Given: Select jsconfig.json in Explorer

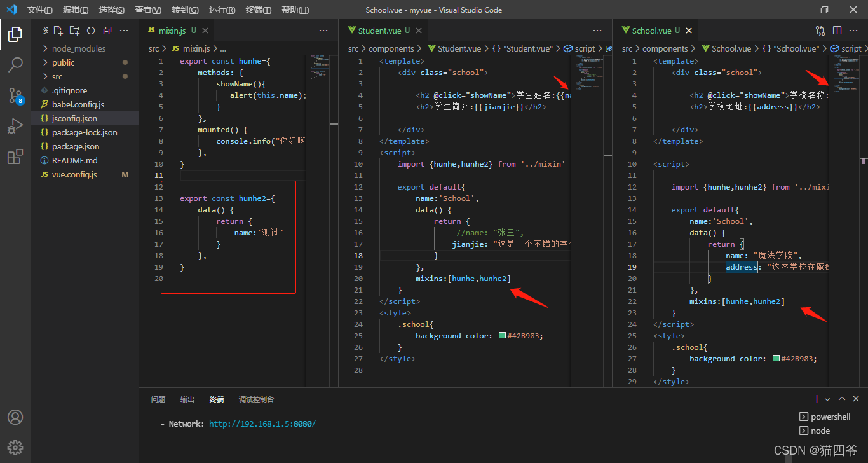Looking at the screenshot, I should pyautogui.click(x=85, y=118).
